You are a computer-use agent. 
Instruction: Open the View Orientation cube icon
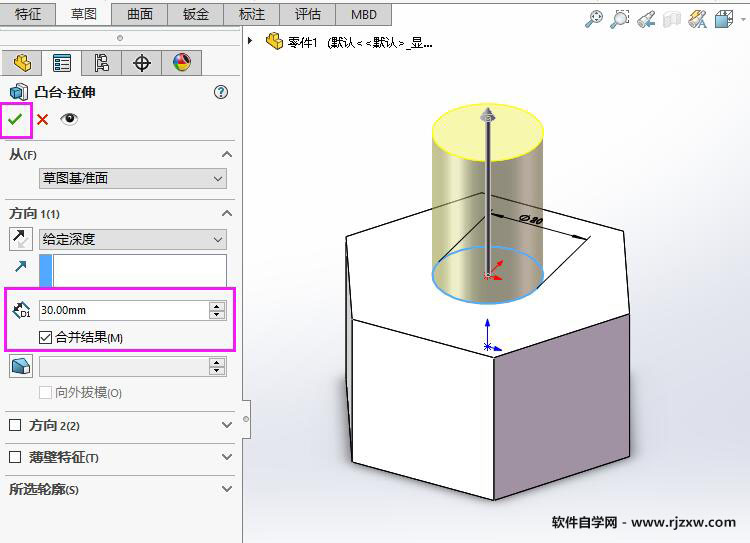click(x=724, y=20)
